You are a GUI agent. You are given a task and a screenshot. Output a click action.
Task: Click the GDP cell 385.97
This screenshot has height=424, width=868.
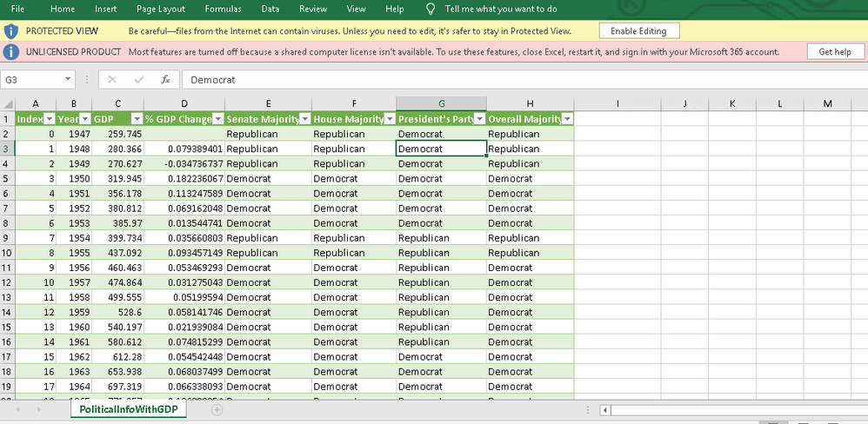[x=118, y=223]
